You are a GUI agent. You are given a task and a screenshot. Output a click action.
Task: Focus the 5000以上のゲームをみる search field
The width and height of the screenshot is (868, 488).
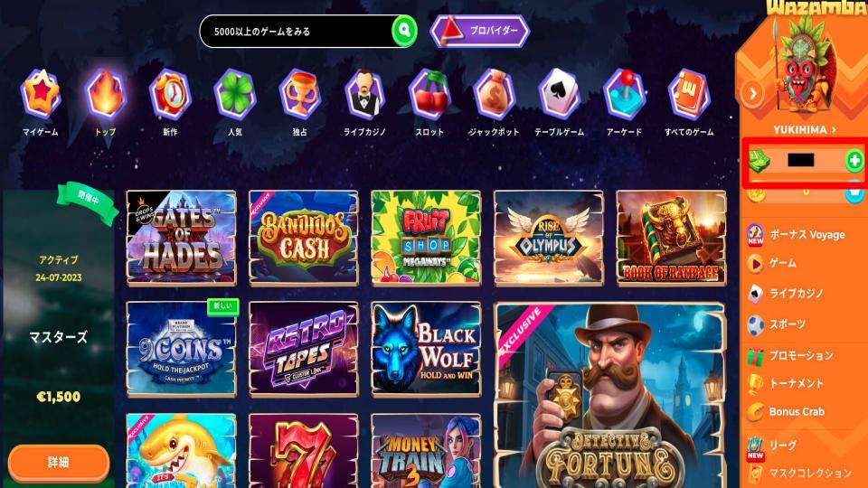pyautogui.click(x=297, y=32)
